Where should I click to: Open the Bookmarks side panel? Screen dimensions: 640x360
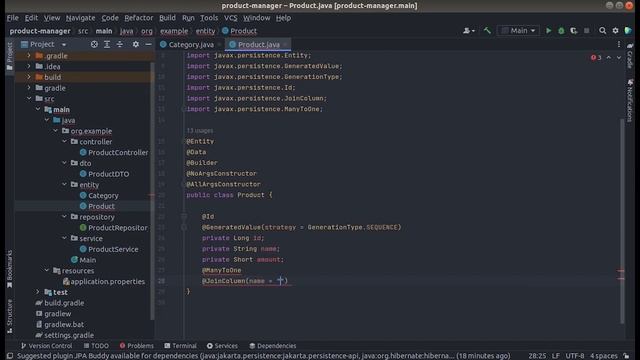(9, 269)
